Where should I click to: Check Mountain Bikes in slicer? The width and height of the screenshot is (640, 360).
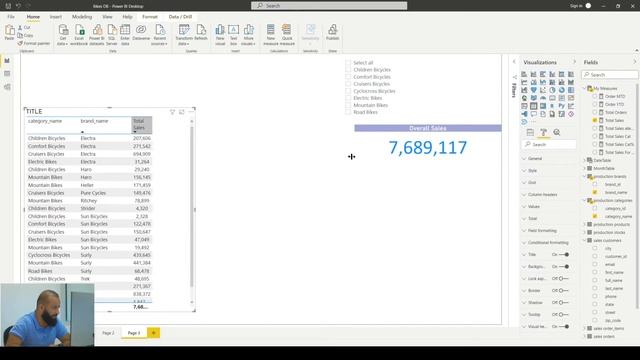point(348,105)
